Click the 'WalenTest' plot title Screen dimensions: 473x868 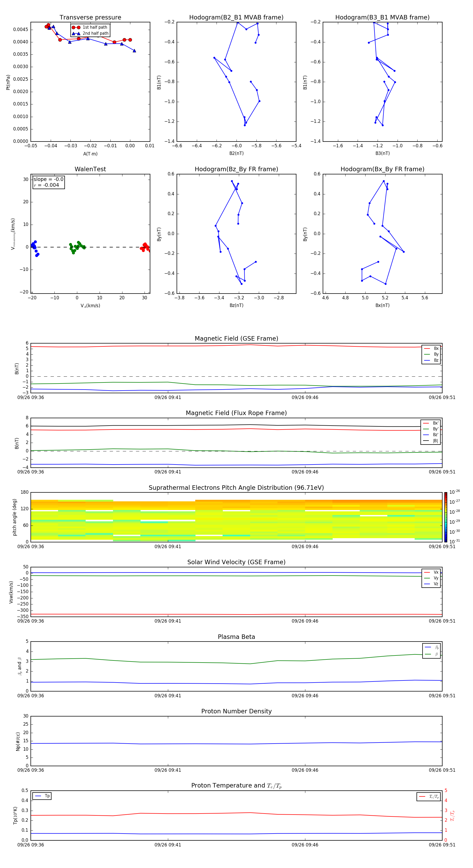90,169
